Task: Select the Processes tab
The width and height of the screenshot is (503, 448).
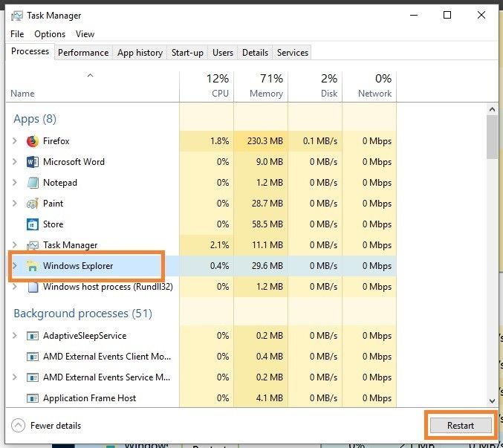Action: click(x=30, y=51)
